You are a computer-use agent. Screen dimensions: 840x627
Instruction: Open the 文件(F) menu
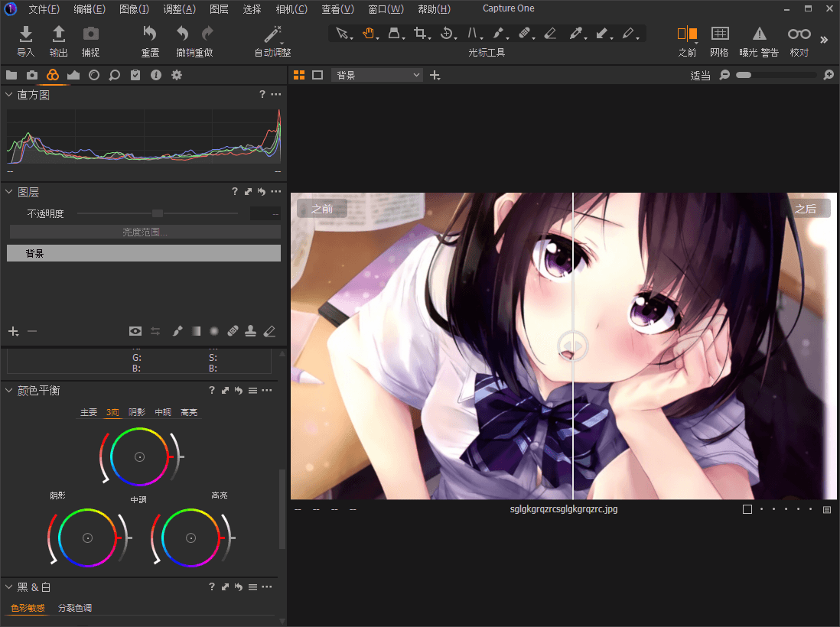44,9
